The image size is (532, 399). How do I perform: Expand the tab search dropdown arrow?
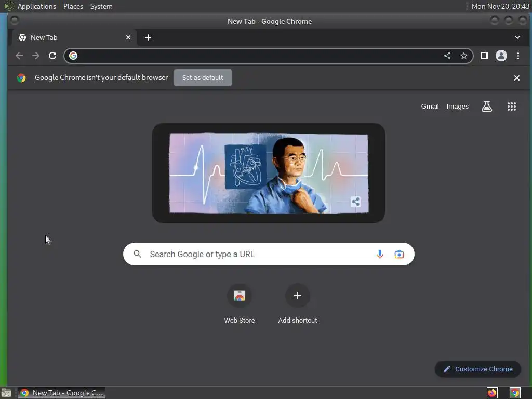coord(517,37)
